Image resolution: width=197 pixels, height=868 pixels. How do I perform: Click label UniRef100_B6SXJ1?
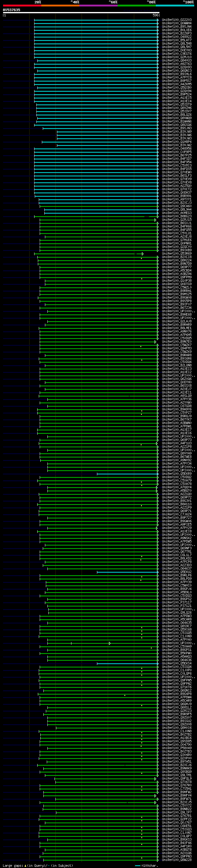click(x=176, y=223)
